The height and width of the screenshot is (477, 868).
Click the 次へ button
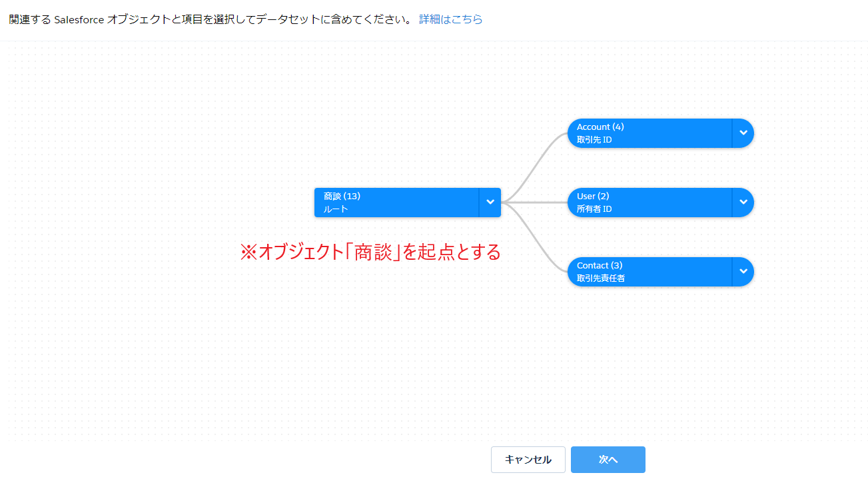608,460
